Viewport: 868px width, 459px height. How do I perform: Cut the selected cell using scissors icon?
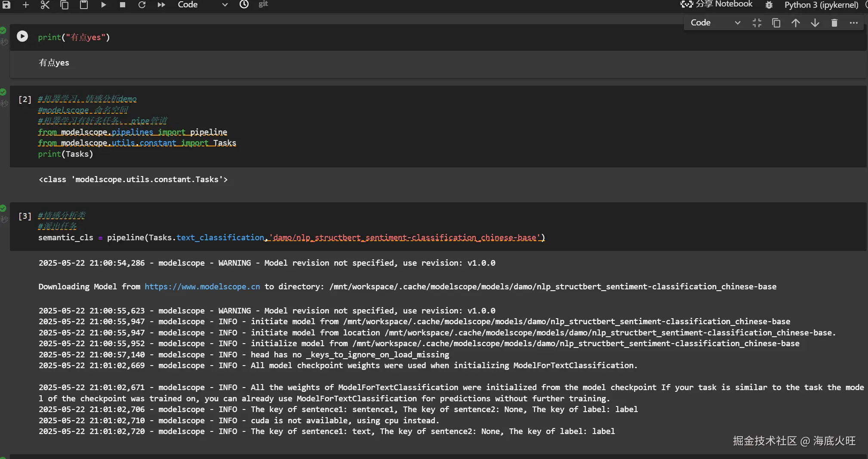[45, 5]
